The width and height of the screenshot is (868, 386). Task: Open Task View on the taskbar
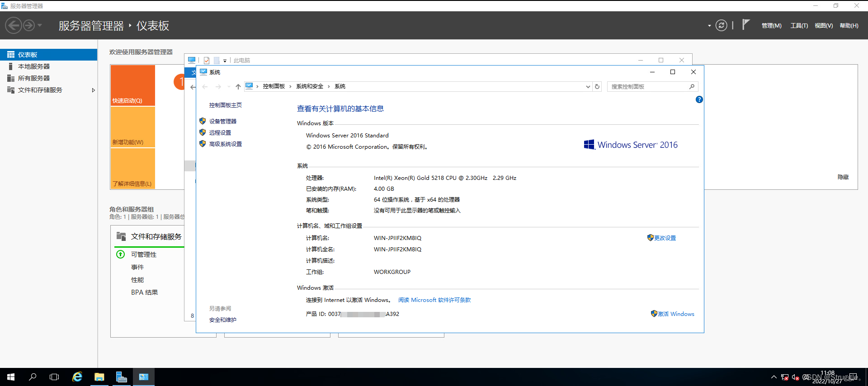[x=54, y=377]
